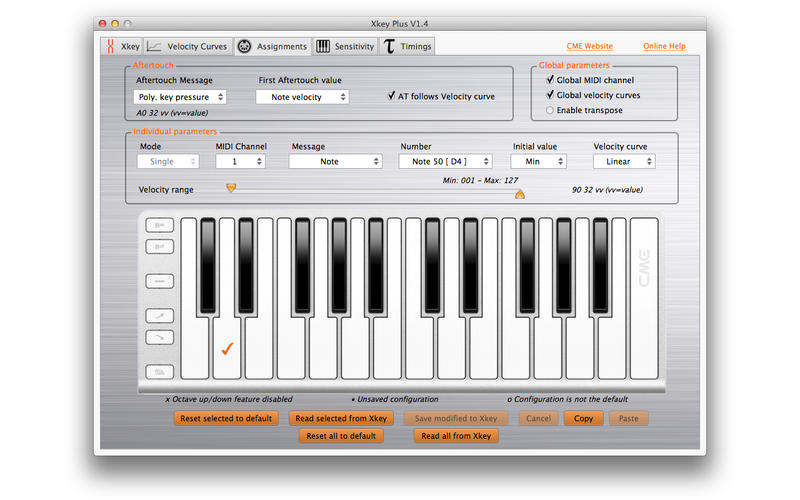The width and height of the screenshot is (800, 500).
Task: Click the 'A0 32 vv (vv=value)' aftertouch text
Action: [172, 113]
